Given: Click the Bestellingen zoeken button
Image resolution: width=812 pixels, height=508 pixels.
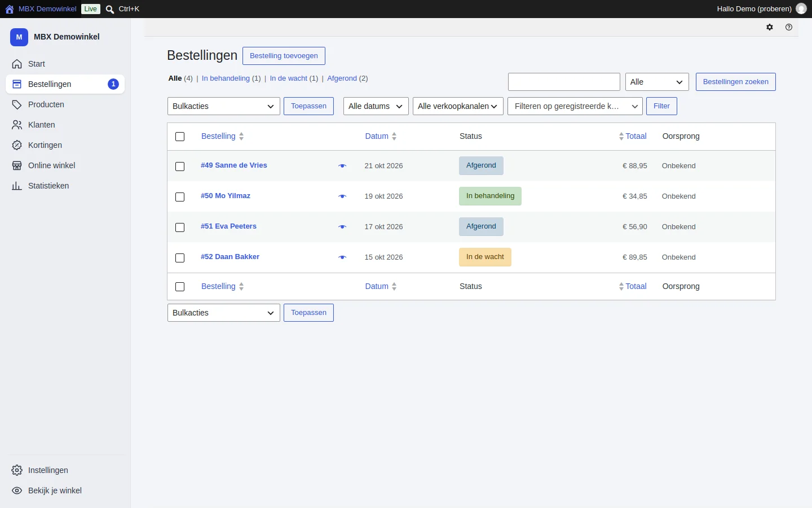Looking at the screenshot, I should point(736,82).
